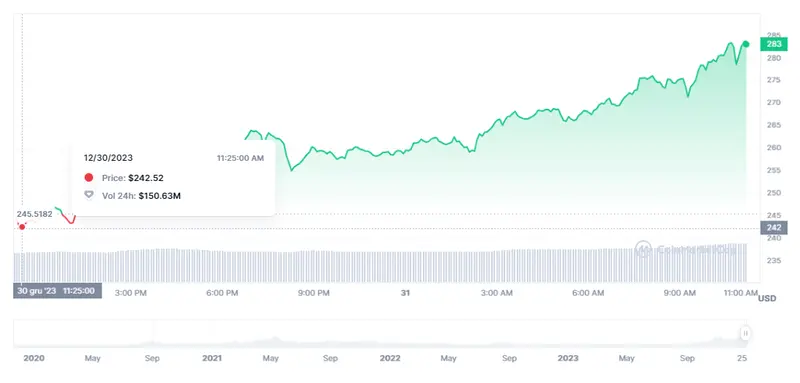This screenshot has width=800, height=383.
Task: Click the green end-of-line price dot
Action: [746, 44]
